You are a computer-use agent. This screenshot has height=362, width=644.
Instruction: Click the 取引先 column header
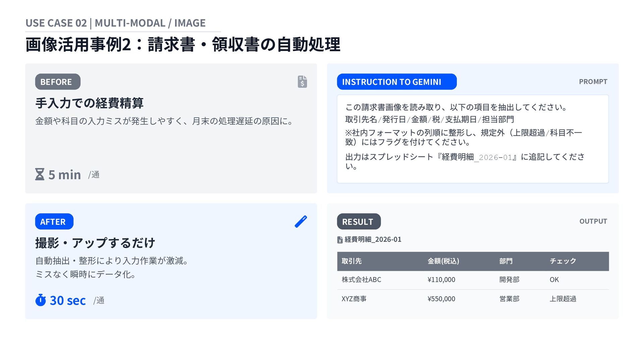(351, 261)
